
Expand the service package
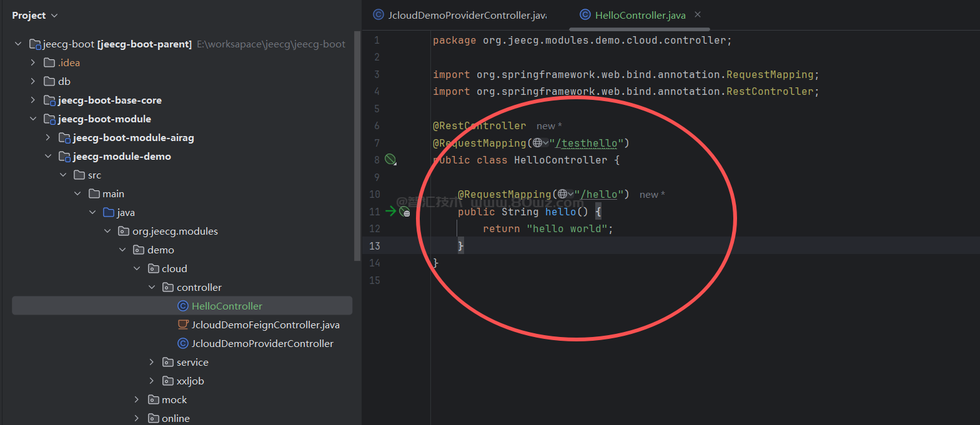pyautogui.click(x=152, y=362)
